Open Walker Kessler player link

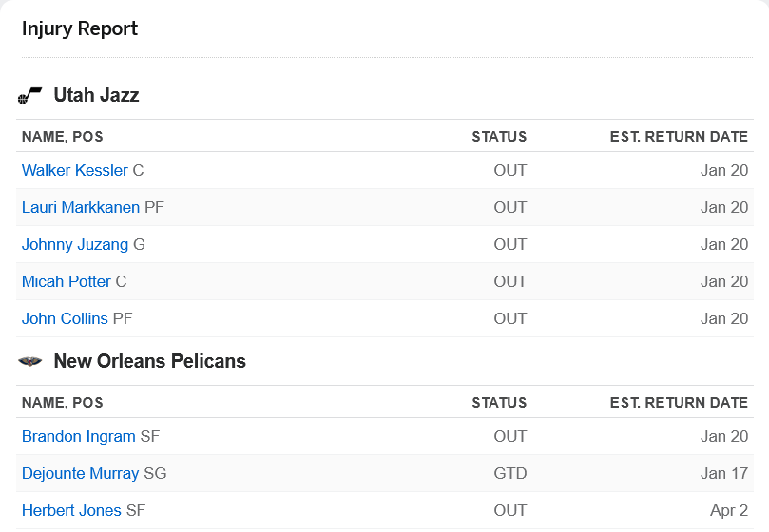[74, 170]
